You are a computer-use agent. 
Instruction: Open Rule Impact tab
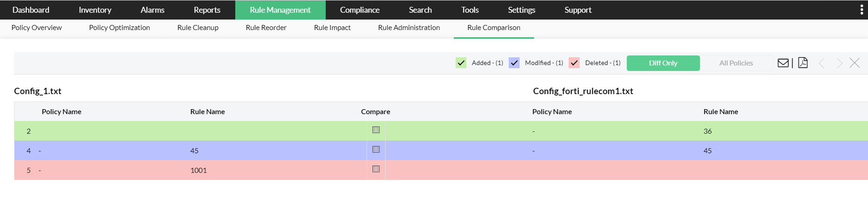pos(332,27)
